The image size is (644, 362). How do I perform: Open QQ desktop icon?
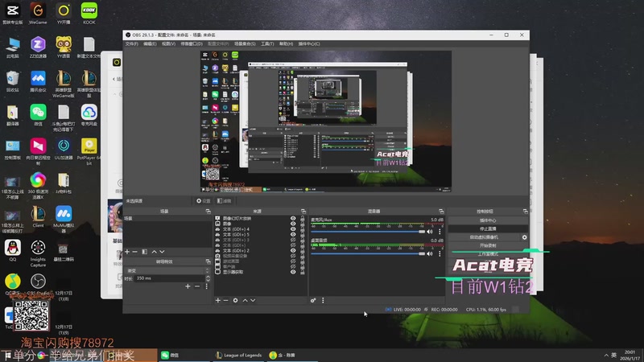[x=13, y=251]
